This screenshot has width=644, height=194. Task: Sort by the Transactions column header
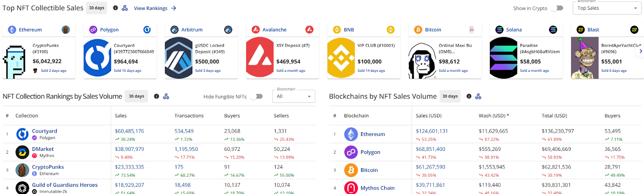[189, 116]
